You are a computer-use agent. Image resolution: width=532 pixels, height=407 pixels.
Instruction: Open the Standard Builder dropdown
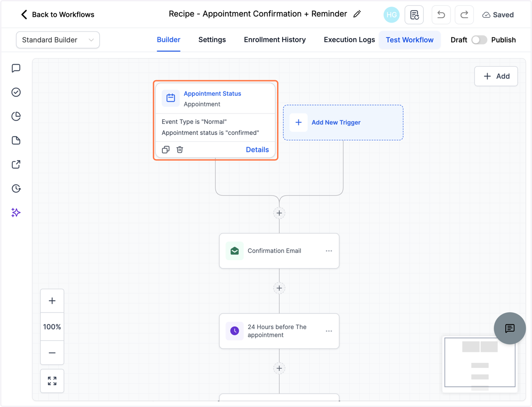(x=58, y=40)
